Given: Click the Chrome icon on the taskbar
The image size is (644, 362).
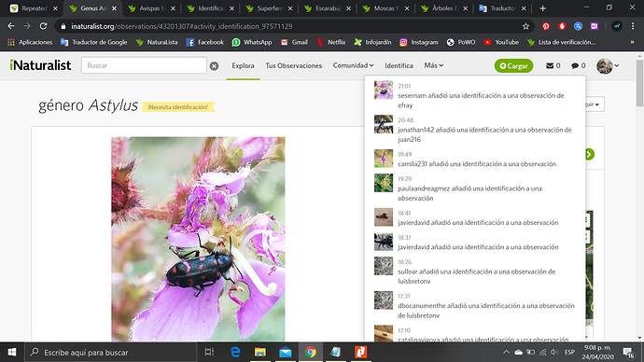Looking at the screenshot, I should tap(311, 352).
